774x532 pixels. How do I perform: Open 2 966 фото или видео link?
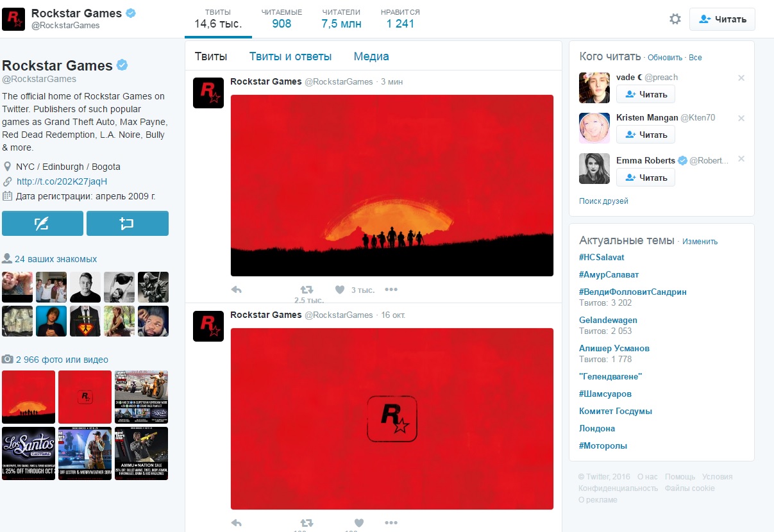click(x=62, y=360)
